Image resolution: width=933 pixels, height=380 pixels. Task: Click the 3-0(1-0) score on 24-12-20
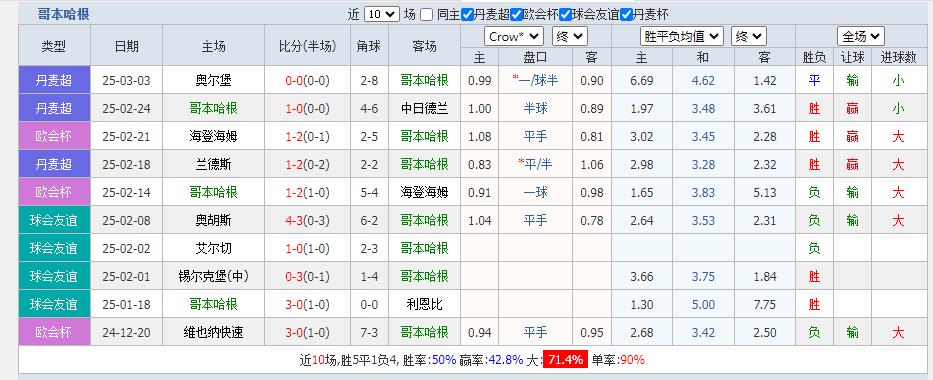click(x=307, y=332)
